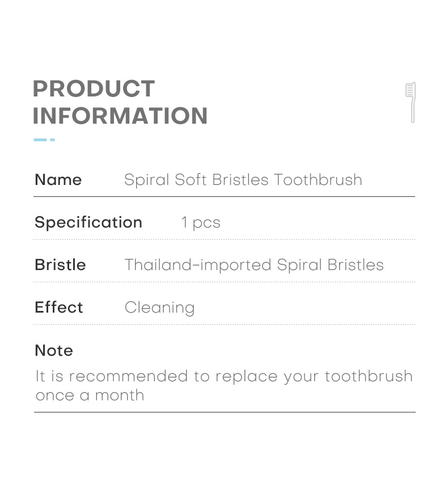The image size is (448, 480).
Task: Click the '1 pcs' specification value
Action: 201,222
